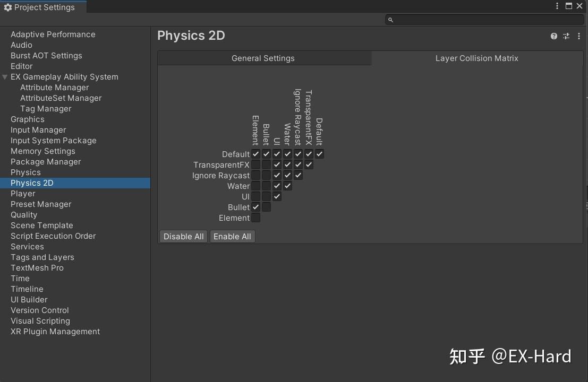This screenshot has width=588, height=382.
Task: Expand the Input System Package entry
Action: (x=53, y=140)
